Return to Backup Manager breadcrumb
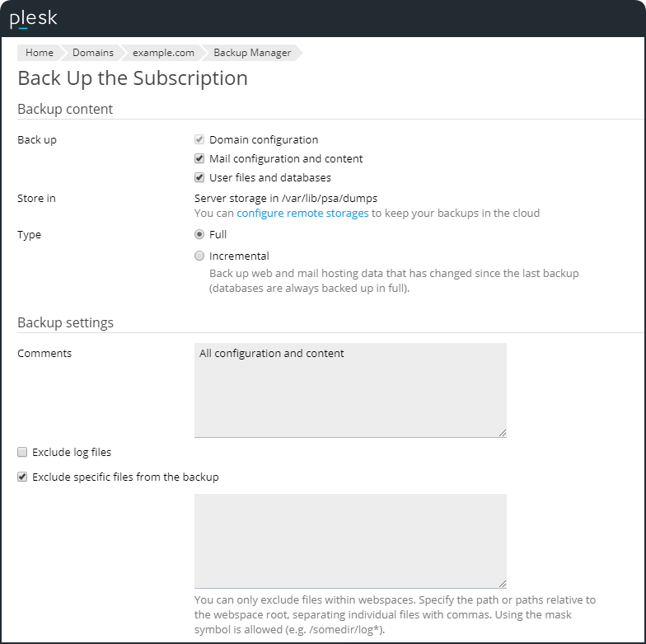The height and width of the screenshot is (644, 646). (252, 53)
